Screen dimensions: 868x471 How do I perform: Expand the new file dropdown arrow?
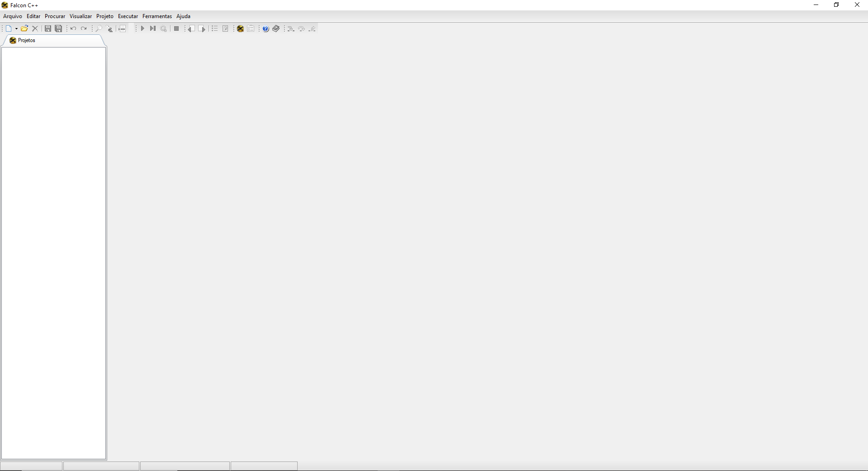tap(16, 29)
